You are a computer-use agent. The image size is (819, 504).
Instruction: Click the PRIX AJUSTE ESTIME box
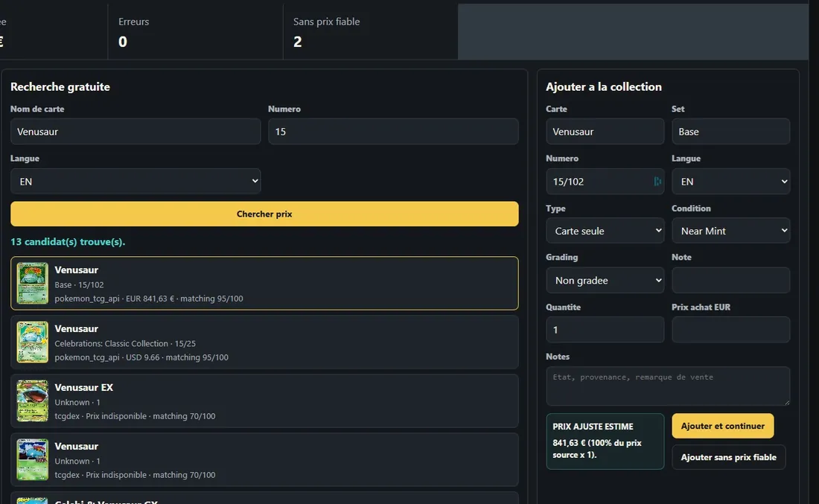pyautogui.click(x=605, y=441)
